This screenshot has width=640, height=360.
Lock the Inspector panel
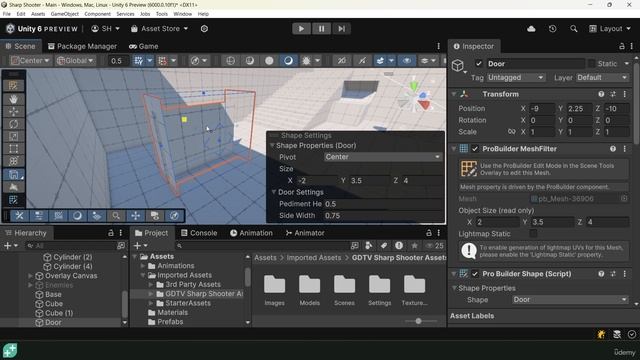tap(622, 46)
